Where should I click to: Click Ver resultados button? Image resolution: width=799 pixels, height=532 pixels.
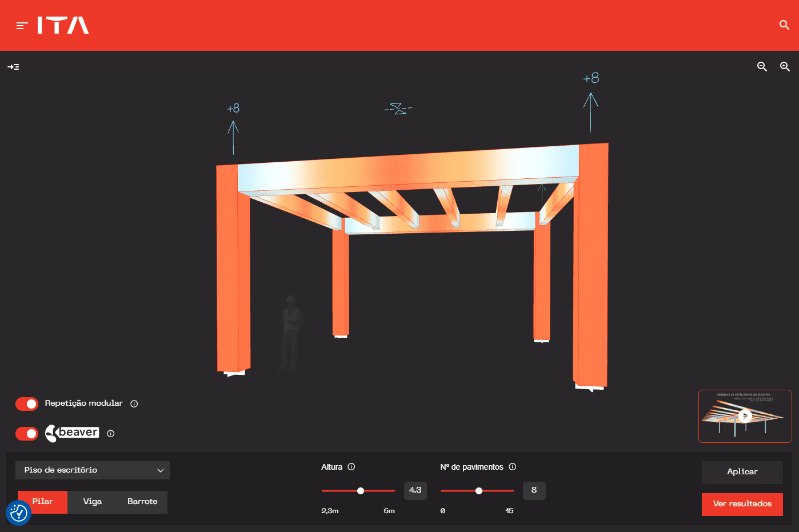tap(742, 504)
